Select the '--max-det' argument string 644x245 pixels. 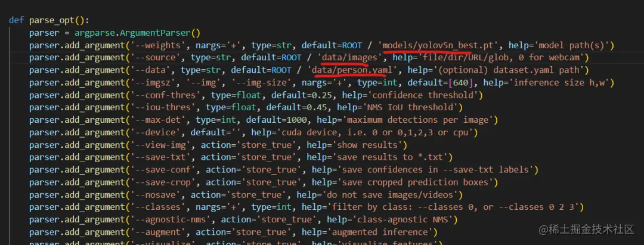click(159, 120)
